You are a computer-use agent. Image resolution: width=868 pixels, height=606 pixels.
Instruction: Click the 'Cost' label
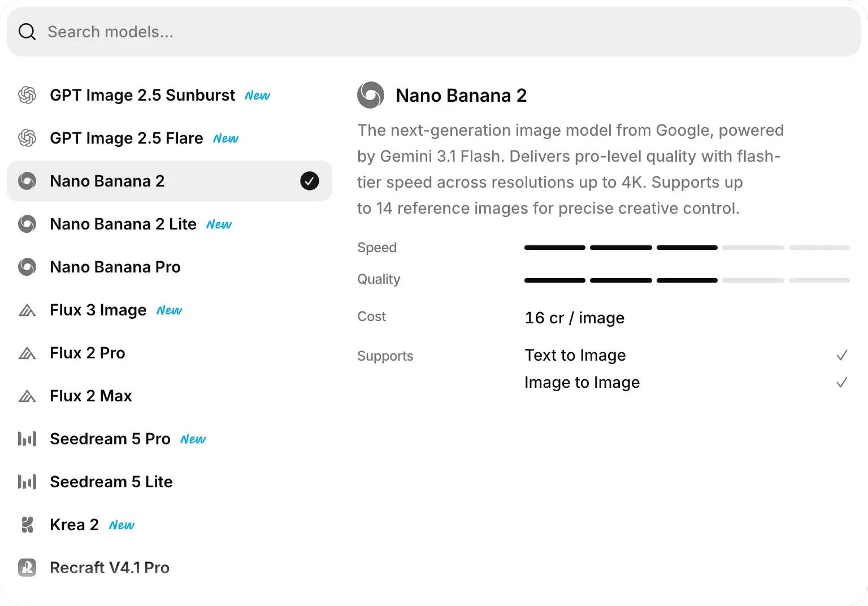[371, 317]
